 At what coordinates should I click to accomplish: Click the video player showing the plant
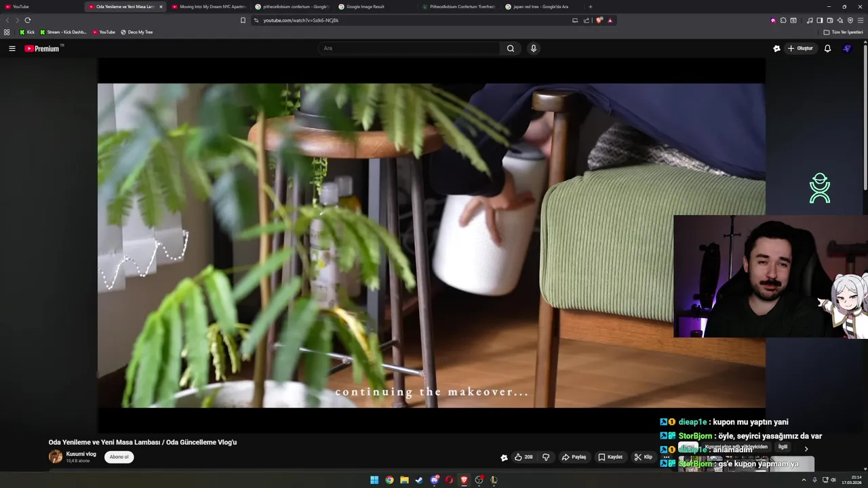pos(431,245)
